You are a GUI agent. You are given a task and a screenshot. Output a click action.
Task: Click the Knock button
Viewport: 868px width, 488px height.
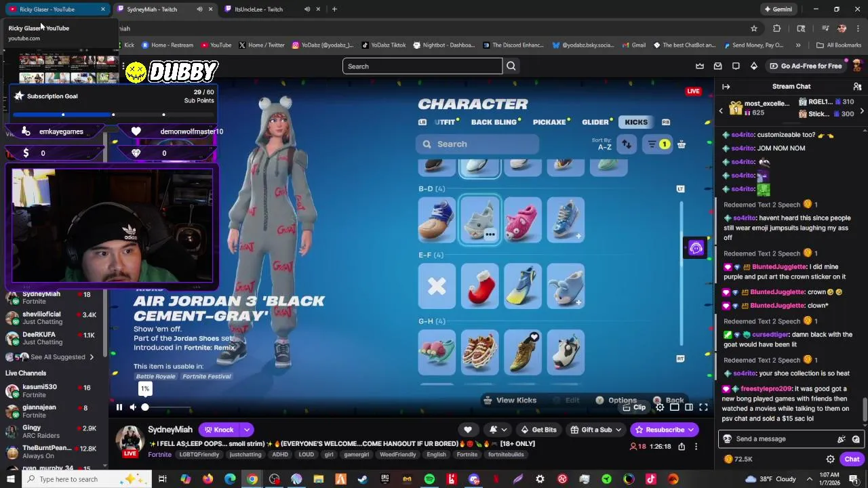(219, 430)
